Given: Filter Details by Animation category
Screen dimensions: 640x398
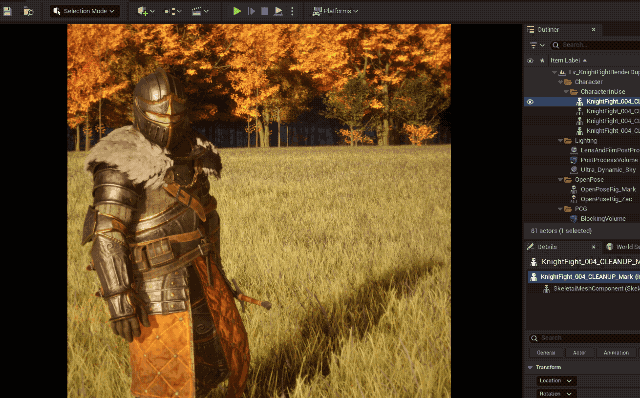Looking at the screenshot, I should [x=616, y=353].
